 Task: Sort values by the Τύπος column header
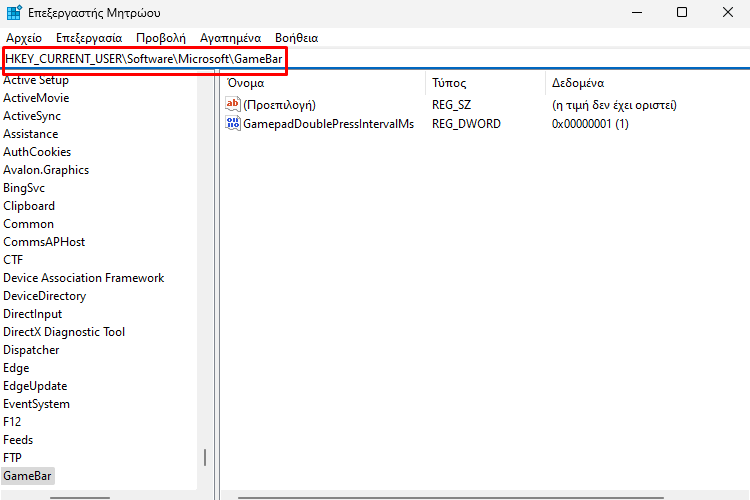coord(449,83)
